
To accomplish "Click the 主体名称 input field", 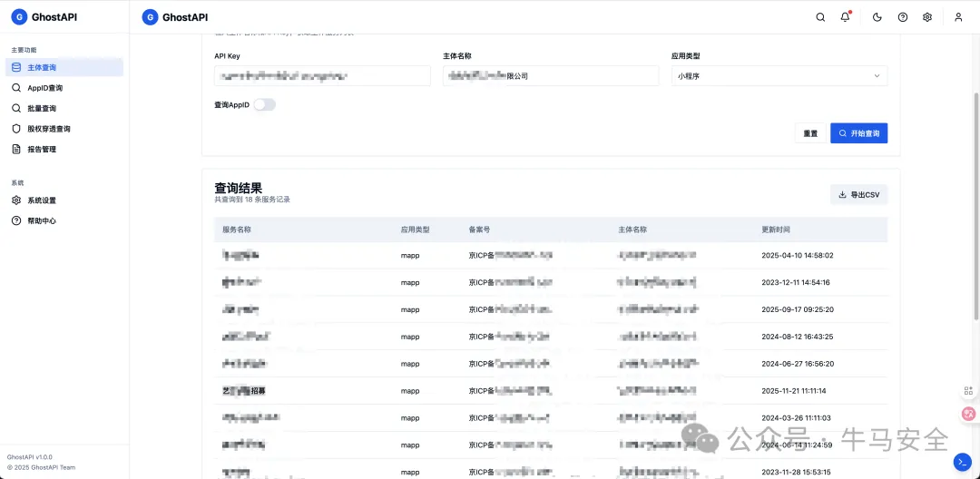I will click(551, 76).
